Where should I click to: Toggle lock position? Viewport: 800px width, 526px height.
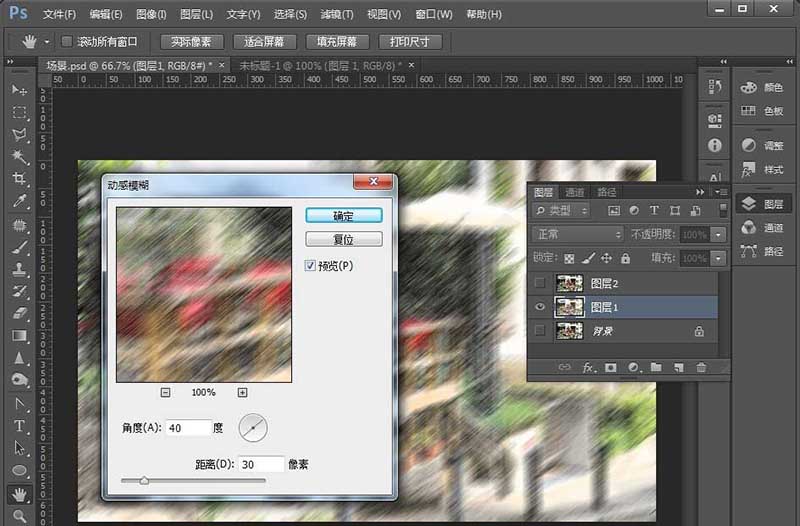[606, 259]
